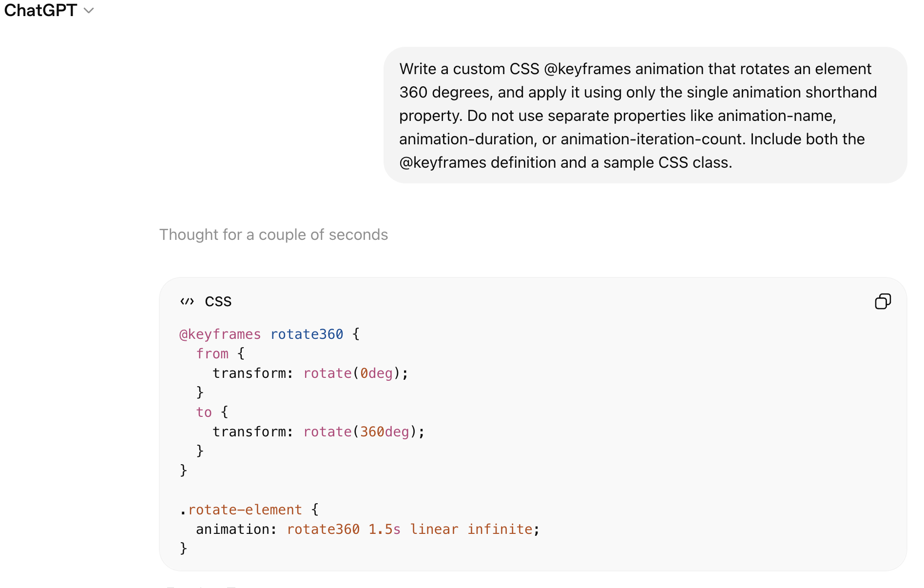
Task: Click the .rotate-element class selector
Action: tap(241, 510)
